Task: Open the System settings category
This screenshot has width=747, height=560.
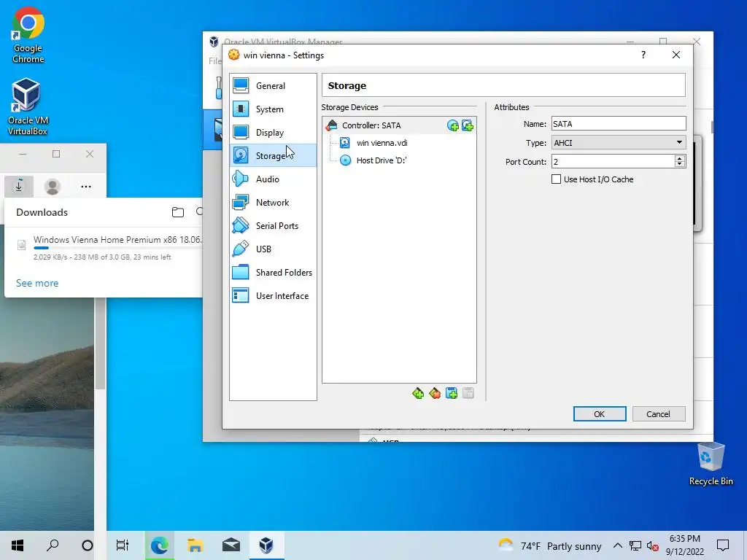Action: pos(273,109)
